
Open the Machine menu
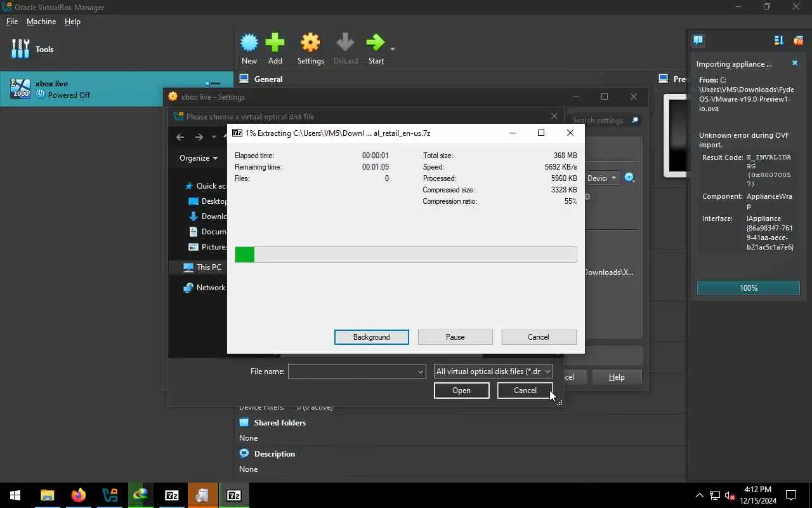coord(41,22)
